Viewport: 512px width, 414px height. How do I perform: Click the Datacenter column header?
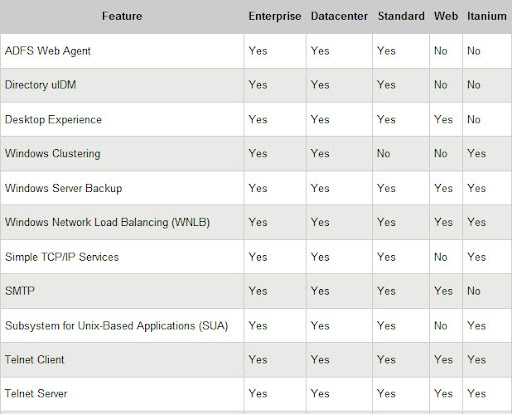pos(339,16)
